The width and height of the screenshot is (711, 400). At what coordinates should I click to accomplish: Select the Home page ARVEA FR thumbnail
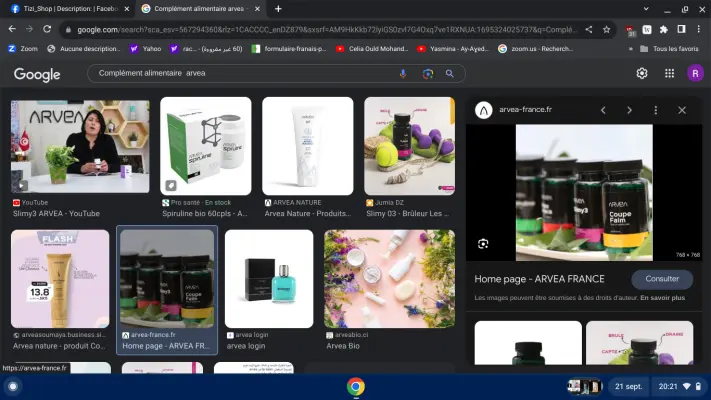click(167, 278)
